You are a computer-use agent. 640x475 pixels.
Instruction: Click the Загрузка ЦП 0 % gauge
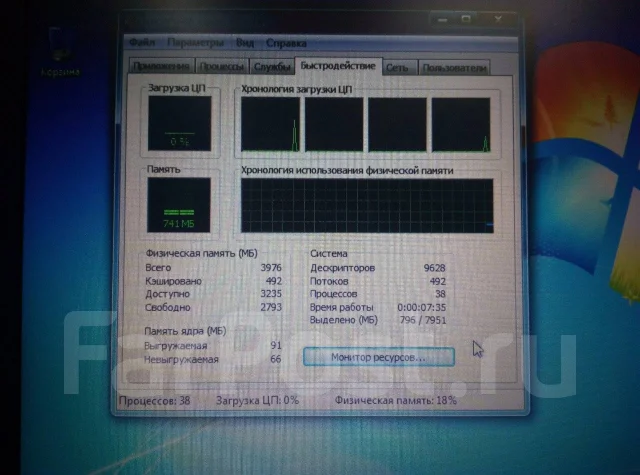click(180, 124)
